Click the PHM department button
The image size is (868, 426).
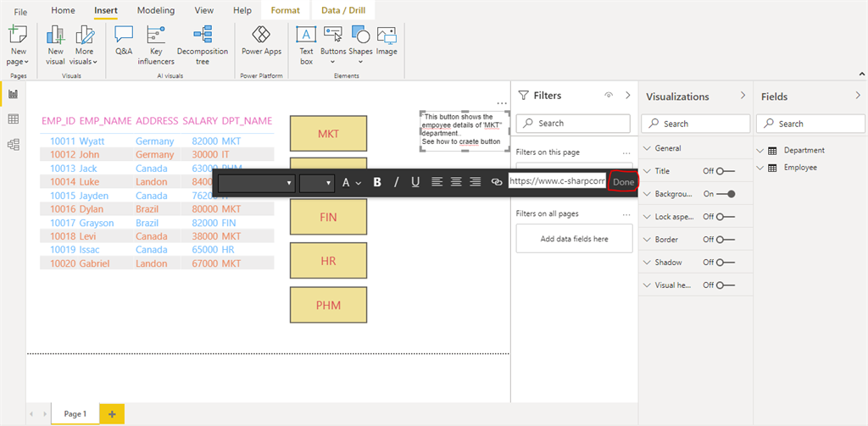(x=328, y=305)
